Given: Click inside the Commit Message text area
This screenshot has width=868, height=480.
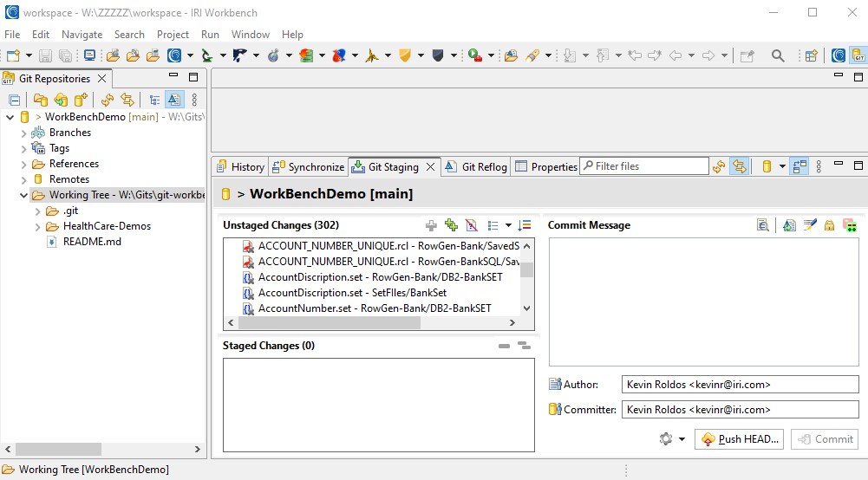Looking at the screenshot, I should (703, 302).
